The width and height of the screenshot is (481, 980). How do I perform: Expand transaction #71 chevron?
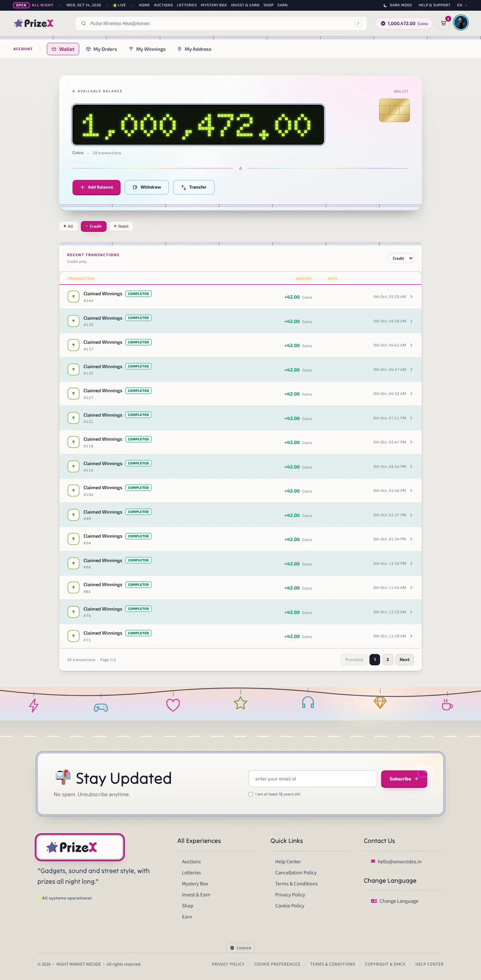click(411, 636)
